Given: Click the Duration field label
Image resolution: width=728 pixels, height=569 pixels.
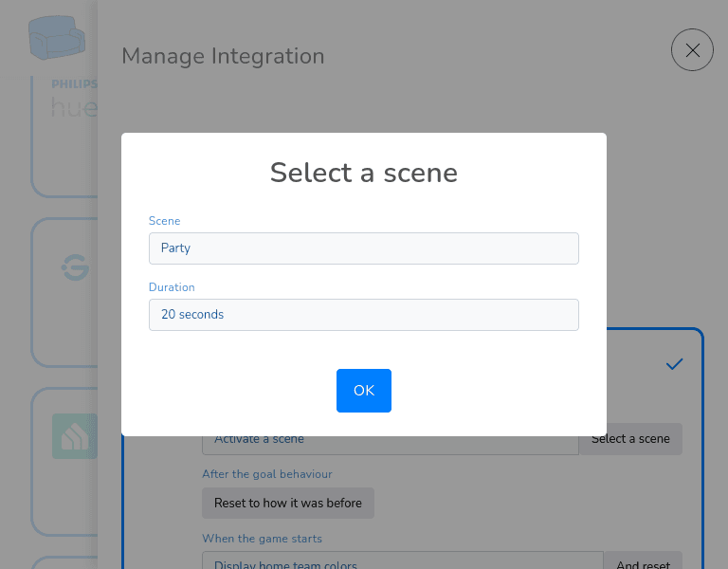Looking at the screenshot, I should (x=172, y=287).
